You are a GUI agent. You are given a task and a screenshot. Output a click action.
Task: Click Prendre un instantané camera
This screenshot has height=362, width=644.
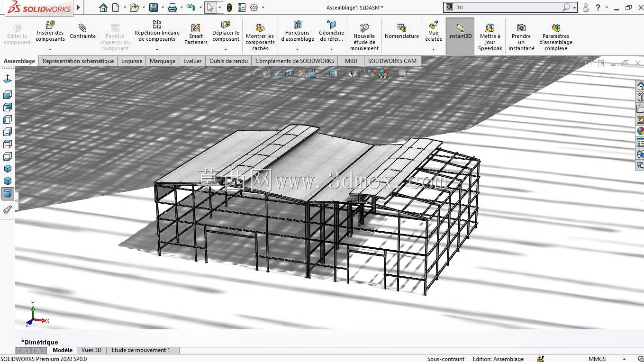tap(521, 37)
